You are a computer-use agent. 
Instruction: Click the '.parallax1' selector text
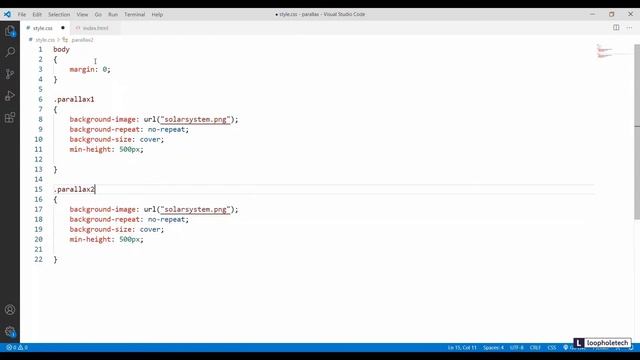74,99
